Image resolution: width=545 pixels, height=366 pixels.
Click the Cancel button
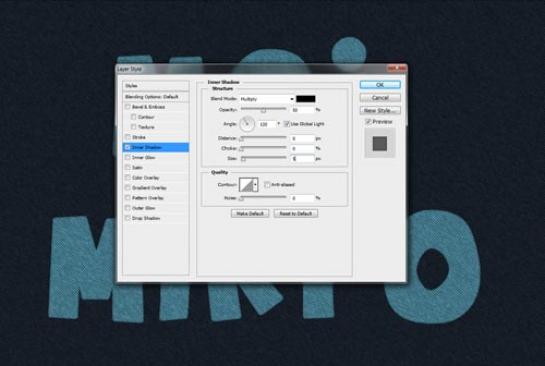[380, 98]
